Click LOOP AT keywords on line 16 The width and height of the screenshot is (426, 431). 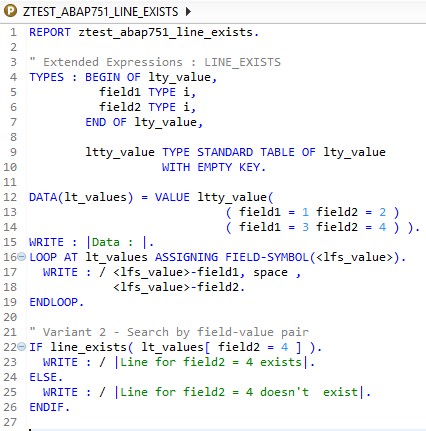pyautogui.click(x=53, y=257)
